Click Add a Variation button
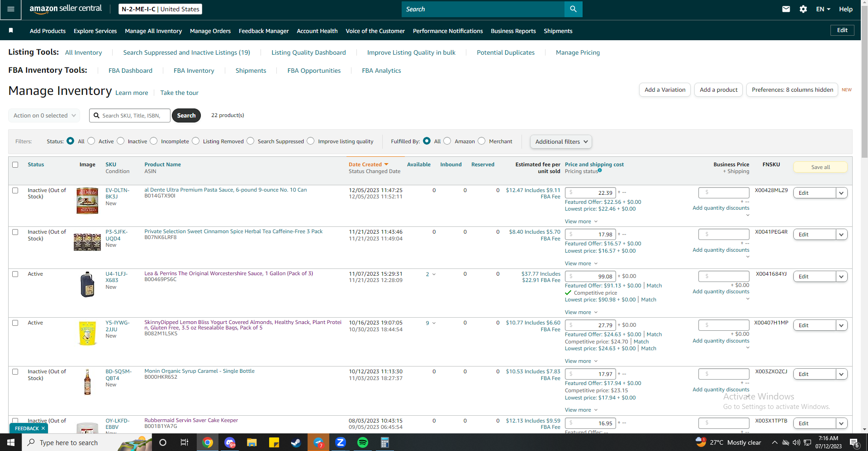Screen dimensions: 868x451 pyautogui.click(x=665, y=89)
